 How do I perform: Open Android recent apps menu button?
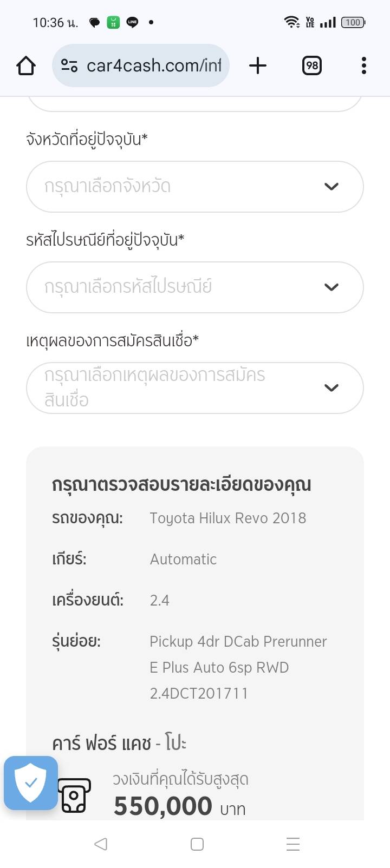click(292, 844)
